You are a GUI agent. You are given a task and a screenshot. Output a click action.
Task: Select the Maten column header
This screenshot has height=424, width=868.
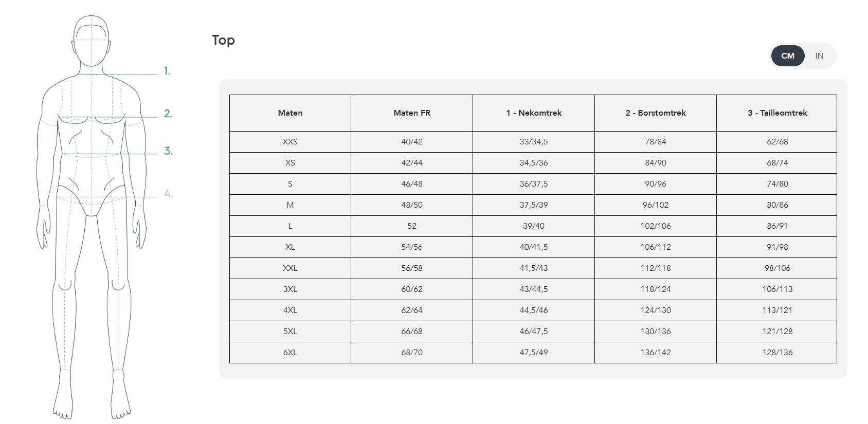point(290,113)
